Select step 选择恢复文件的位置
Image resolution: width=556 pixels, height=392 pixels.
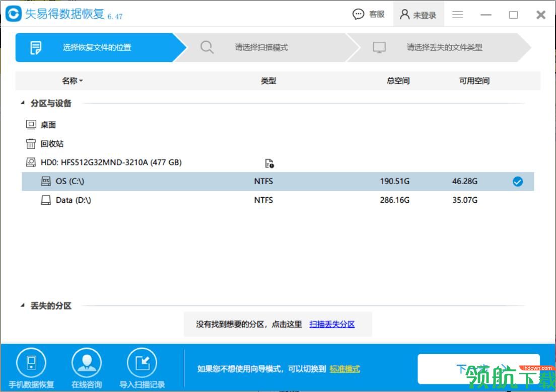101,47
